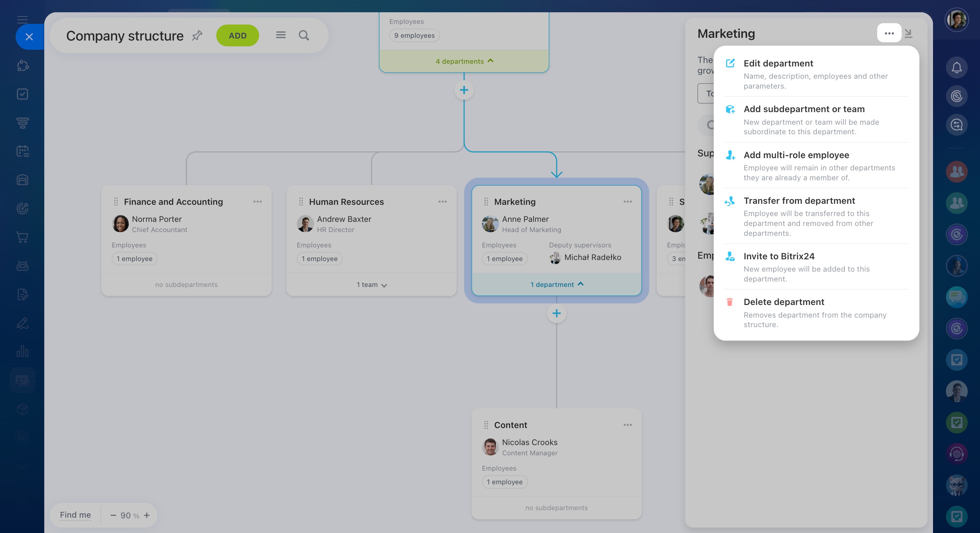
Task: Collapse the Marketing side panel arrow
Action: click(x=908, y=33)
